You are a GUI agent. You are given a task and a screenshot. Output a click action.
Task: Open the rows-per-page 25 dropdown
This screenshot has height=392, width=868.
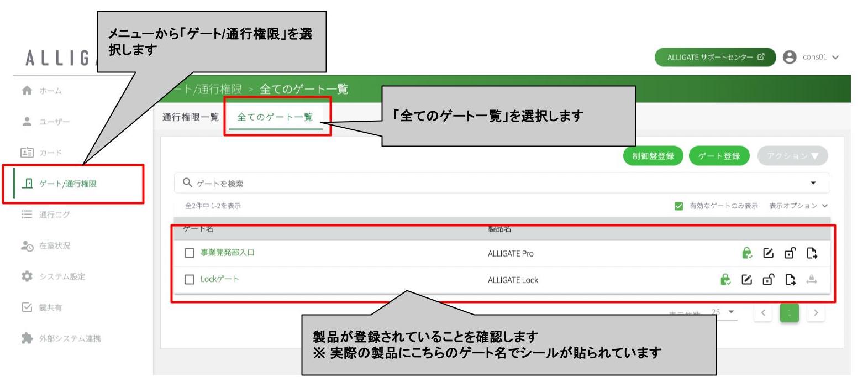(x=723, y=312)
